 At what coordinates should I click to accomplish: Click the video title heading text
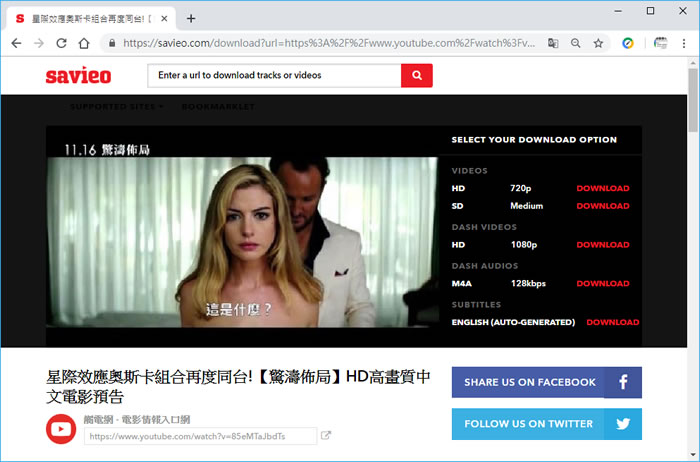pyautogui.click(x=238, y=387)
